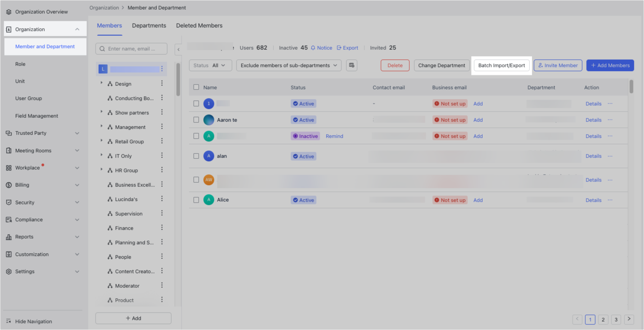
Task: Check the checkbox next to Aaron te
Action: 196,120
